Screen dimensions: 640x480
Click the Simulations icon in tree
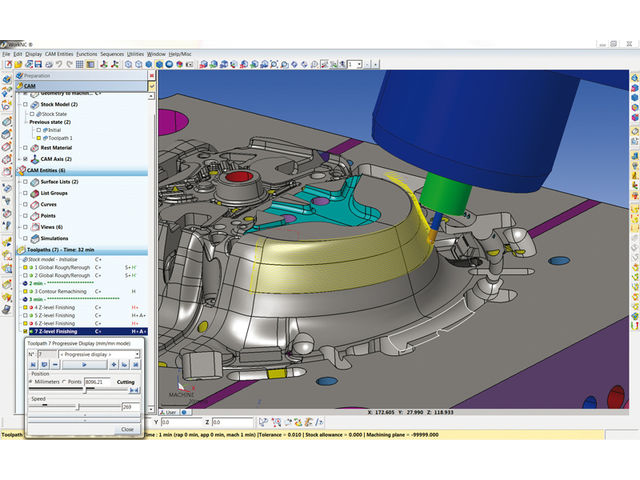tap(33, 238)
